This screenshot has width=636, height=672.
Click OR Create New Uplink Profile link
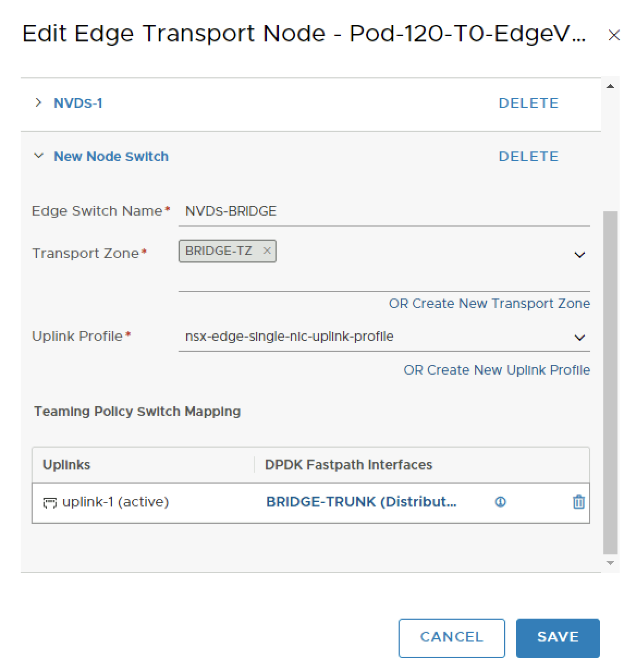(497, 370)
